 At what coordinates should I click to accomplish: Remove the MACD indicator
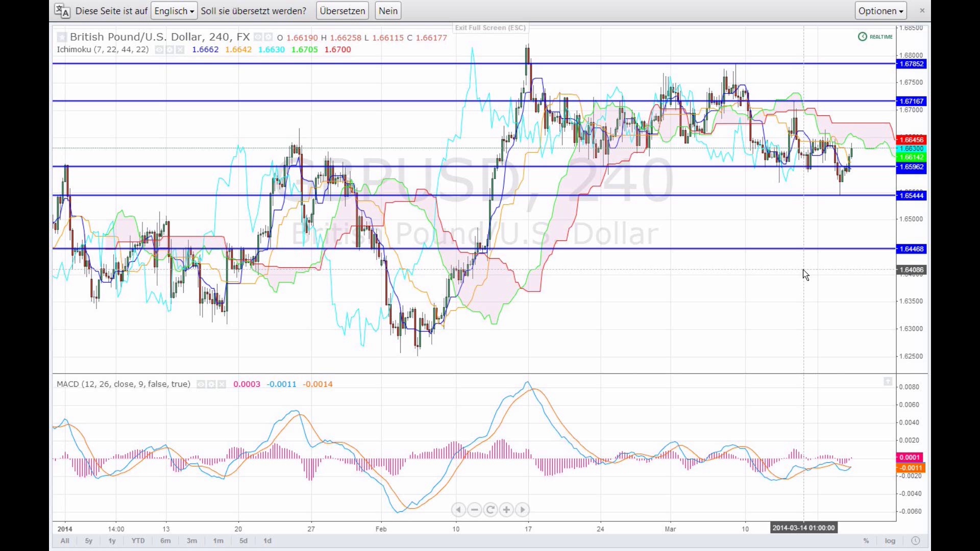[222, 384]
